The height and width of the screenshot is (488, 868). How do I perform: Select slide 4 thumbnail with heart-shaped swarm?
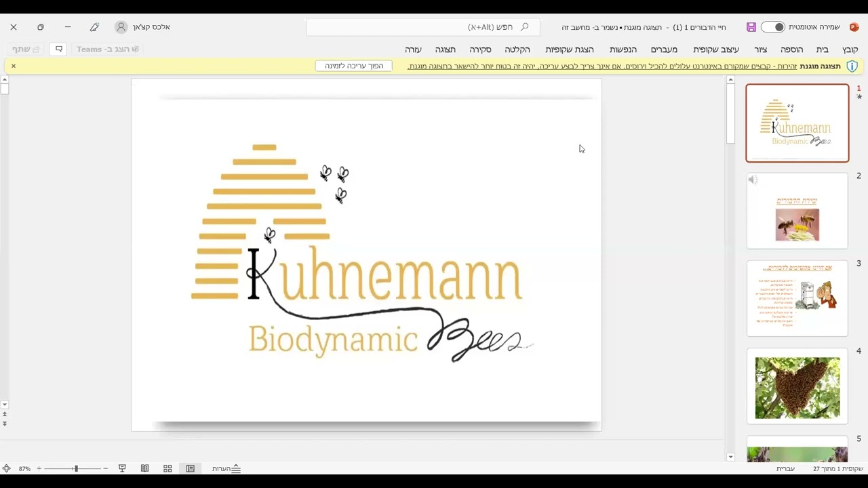coord(797,386)
